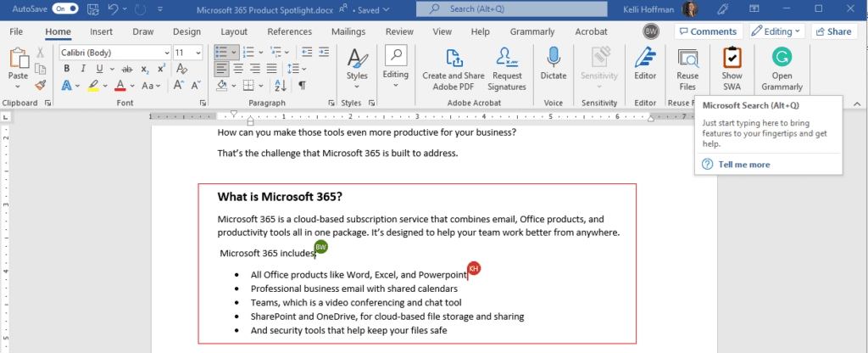
Task: Open the Customize Quick Access Toolbar dropdown
Action: coord(160,9)
